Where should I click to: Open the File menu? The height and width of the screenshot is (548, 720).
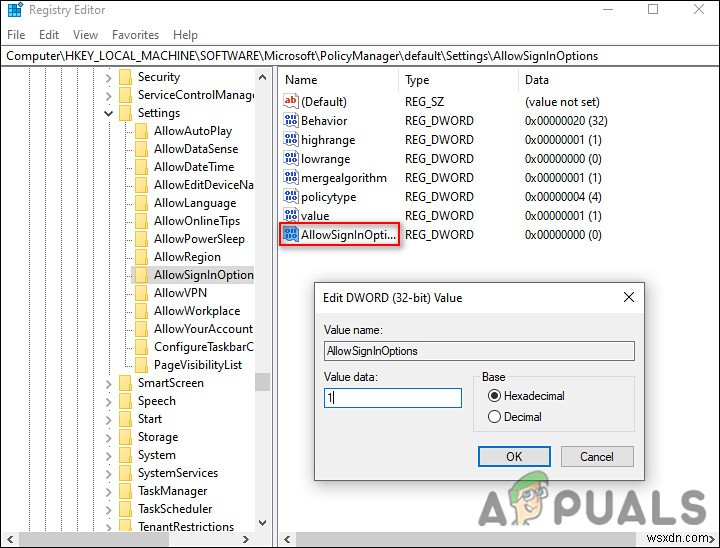[x=16, y=35]
